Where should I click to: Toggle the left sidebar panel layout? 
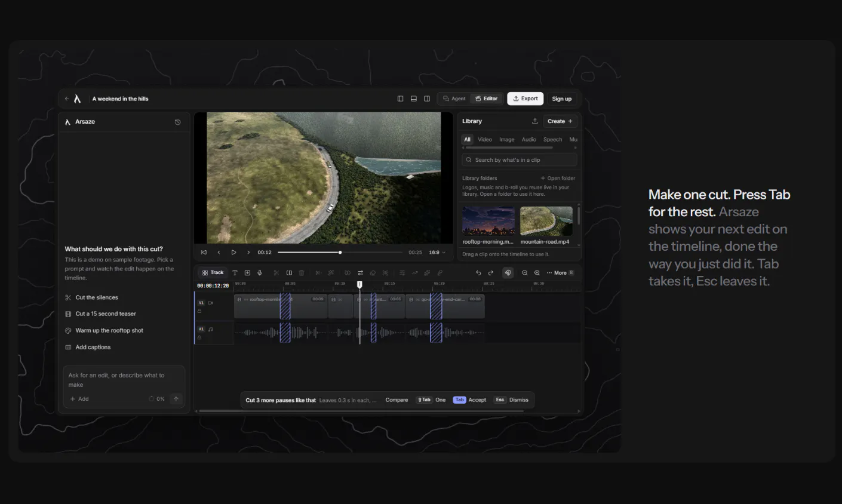(401, 99)
